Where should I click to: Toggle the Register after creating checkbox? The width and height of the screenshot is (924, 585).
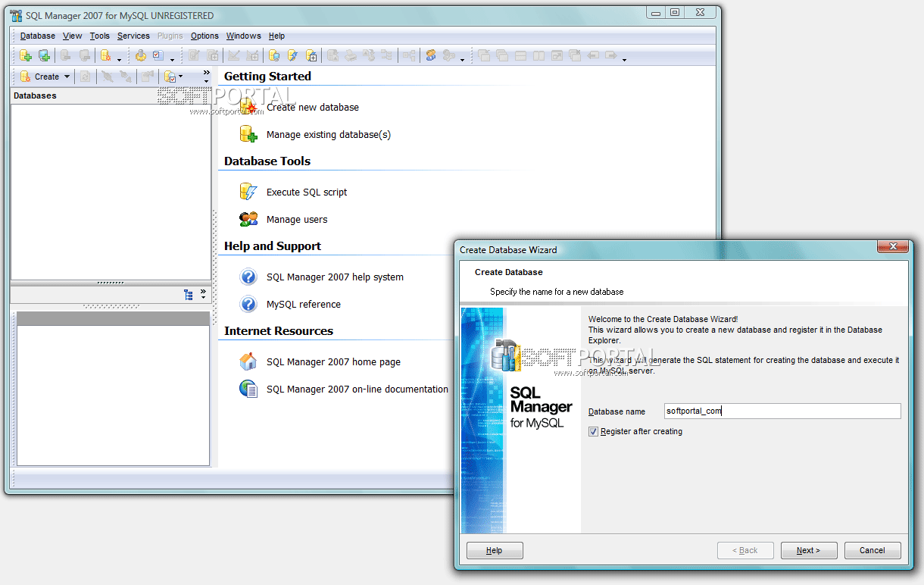593,432
